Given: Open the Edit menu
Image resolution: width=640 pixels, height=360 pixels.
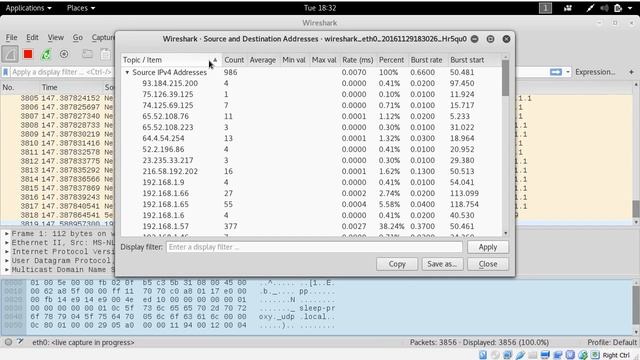Looking at the screenshot, I should point(32,38).
